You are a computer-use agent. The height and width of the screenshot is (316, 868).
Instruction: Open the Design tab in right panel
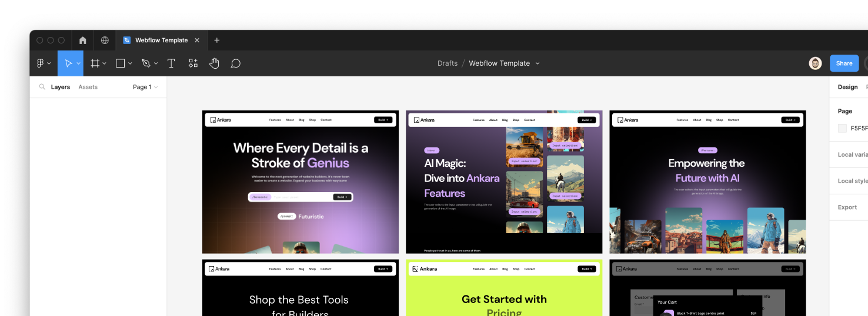point(847,87)
